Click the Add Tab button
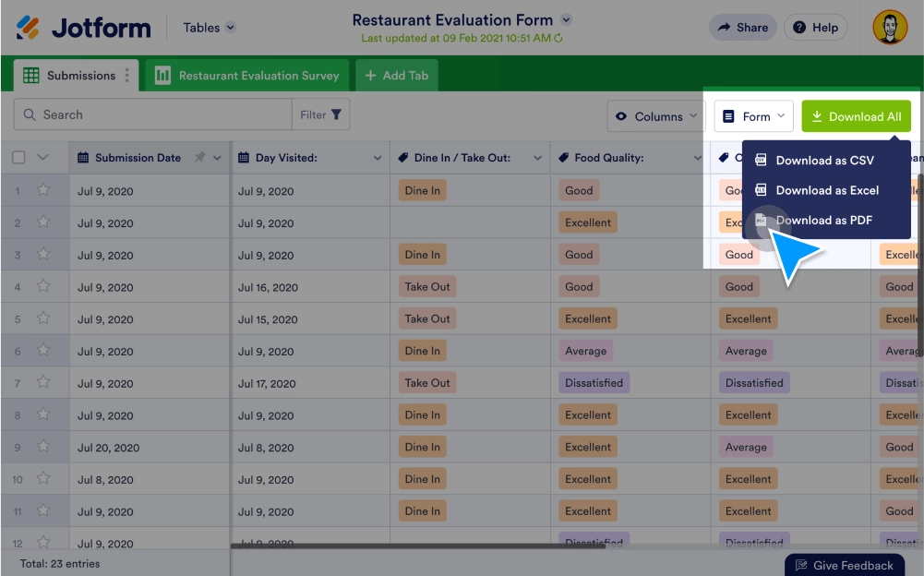This screenshot has width=924, height=576. [396, 75]
